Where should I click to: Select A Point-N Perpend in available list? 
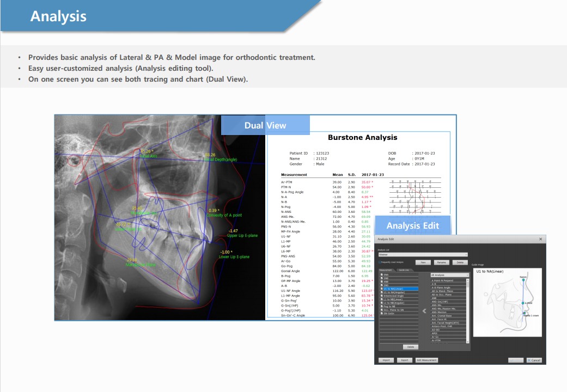(448, 280)
